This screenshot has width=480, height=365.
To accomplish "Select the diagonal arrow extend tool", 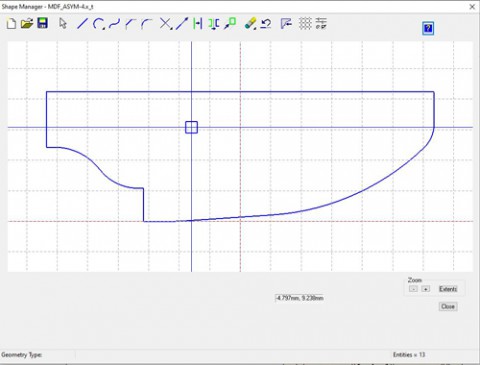I will pos(182,24).
